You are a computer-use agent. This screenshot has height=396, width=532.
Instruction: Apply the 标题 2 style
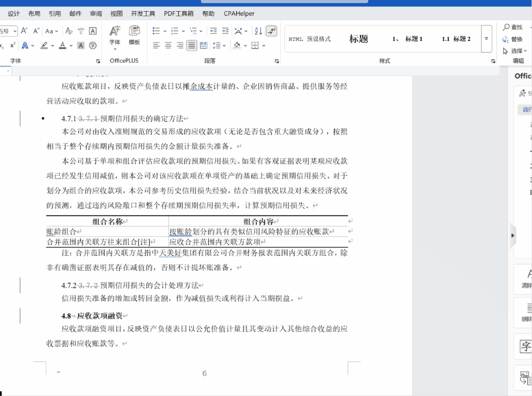(456, 39)
